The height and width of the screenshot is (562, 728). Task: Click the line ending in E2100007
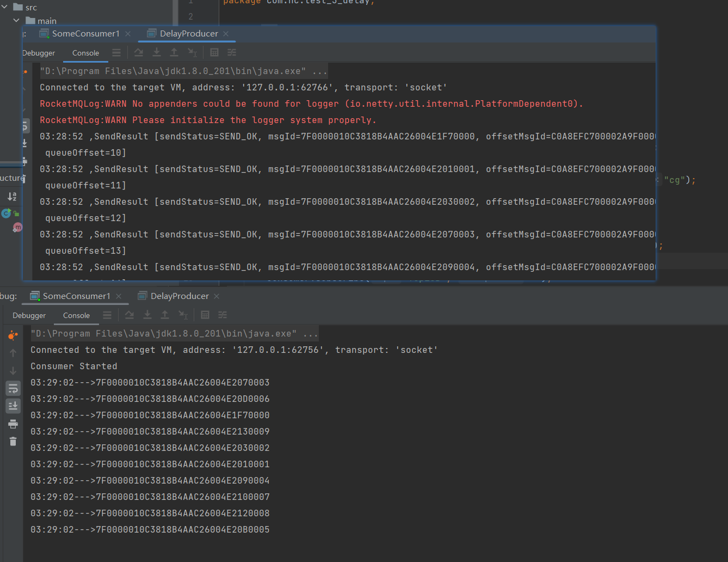(150, 497)
